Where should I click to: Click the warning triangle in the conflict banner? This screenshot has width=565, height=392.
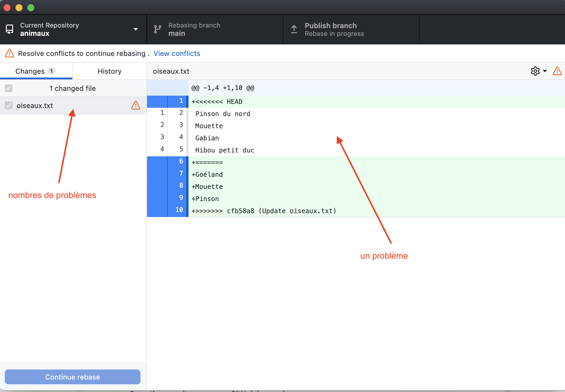point(9,53)
